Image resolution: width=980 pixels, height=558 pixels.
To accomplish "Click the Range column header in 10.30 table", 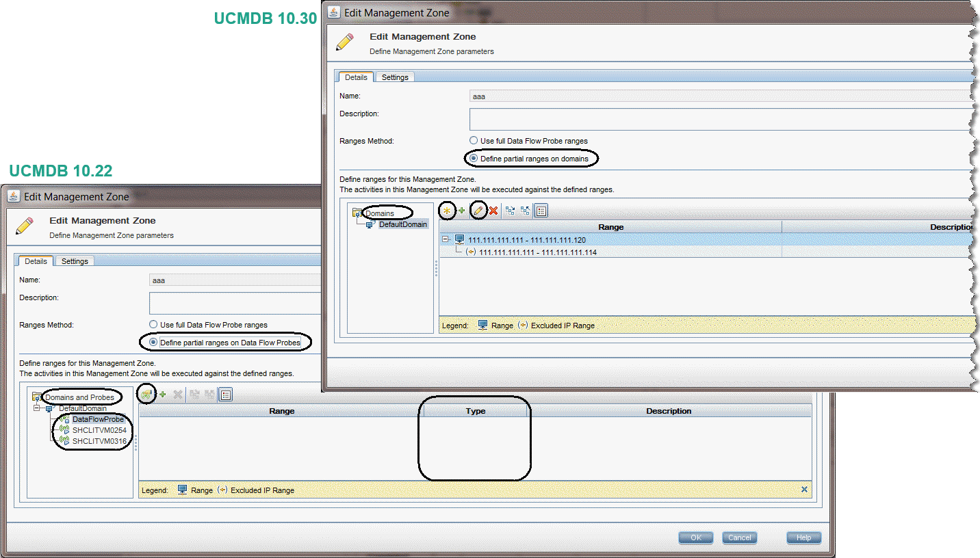I will pyautogui.click(x=610, y=227).
